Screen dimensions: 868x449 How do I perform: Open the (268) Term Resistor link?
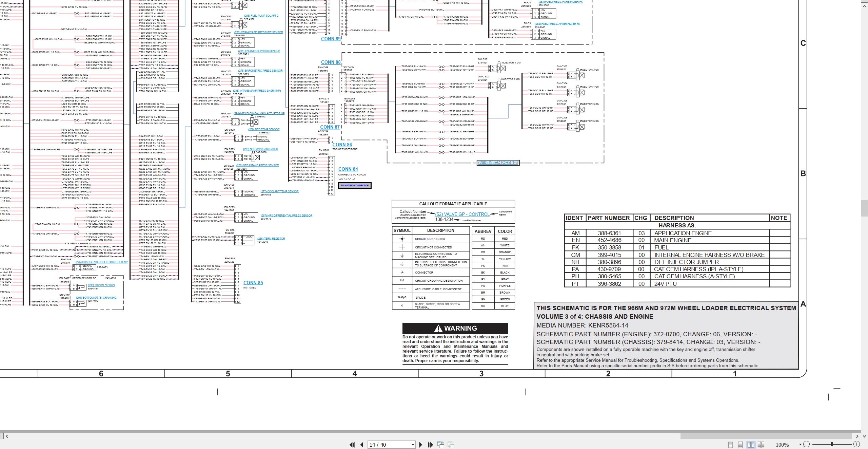271,239
